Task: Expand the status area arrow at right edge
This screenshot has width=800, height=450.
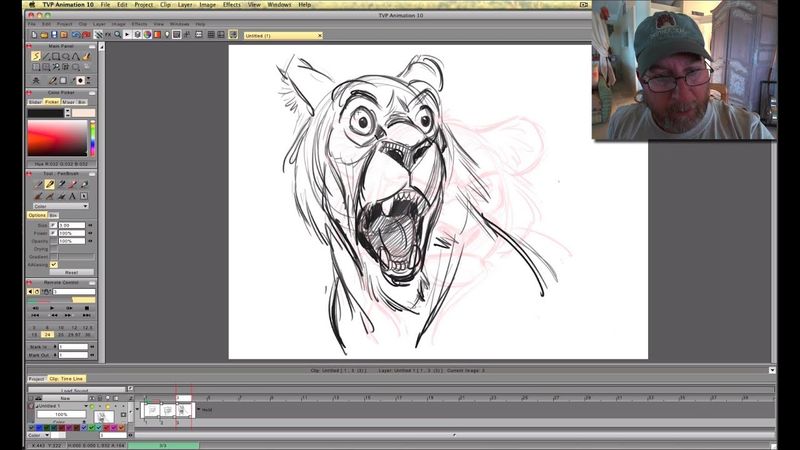Action: click(x=772, y=370)
